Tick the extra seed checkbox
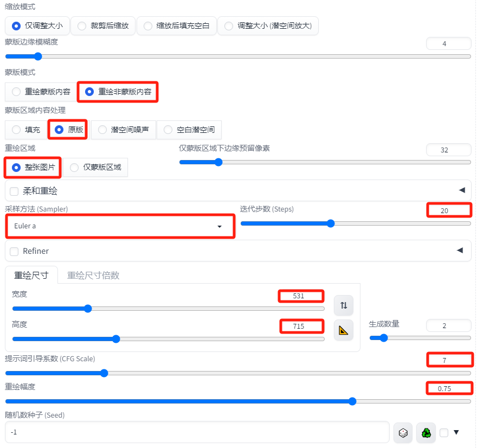 pyautogui.click(x=444, y=432)
